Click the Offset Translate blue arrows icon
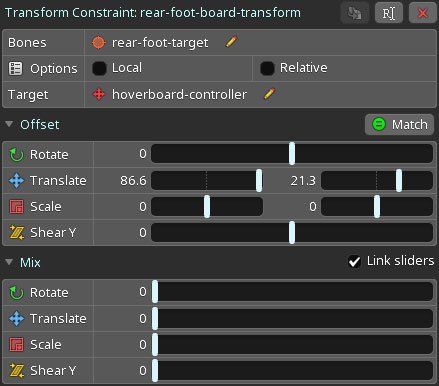Image resolution: width=439 pixels, height=386 pixels. [x=16, y=180]
